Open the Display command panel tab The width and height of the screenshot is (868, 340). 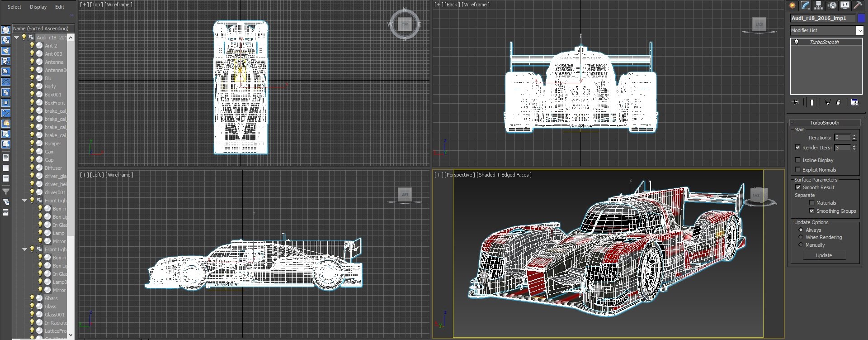[x=844, y=5]
